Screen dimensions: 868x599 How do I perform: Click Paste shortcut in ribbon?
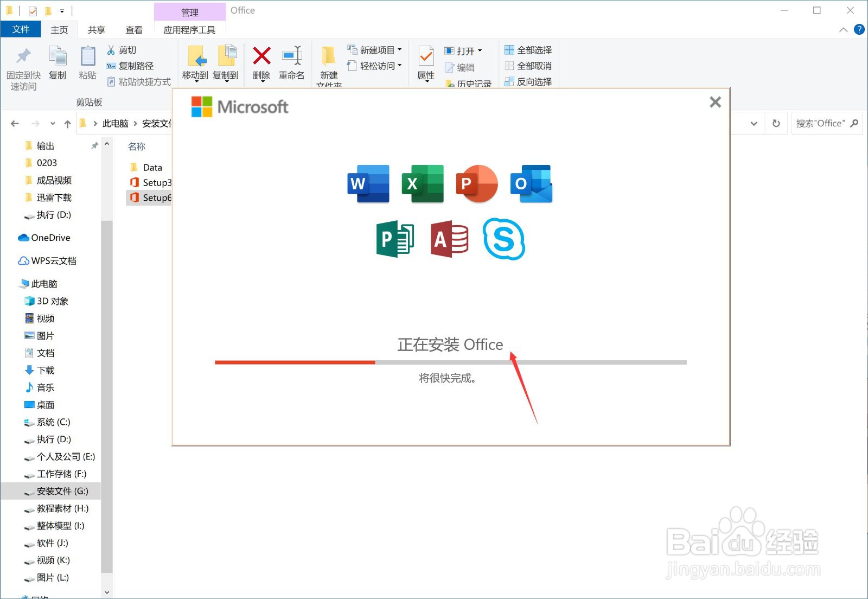click(x=139, y=81)
